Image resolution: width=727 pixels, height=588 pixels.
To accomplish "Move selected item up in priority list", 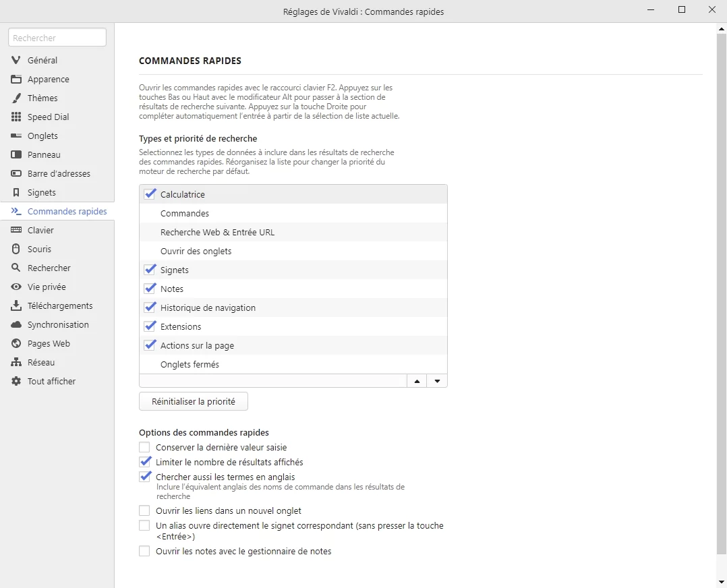I will click(417, 381).
